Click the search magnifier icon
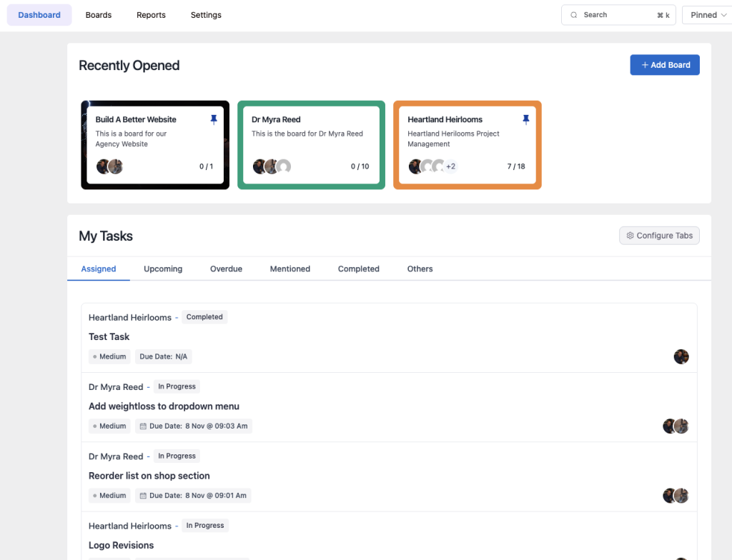This screenshot has width=732, height=560. pyautogui.click(x=574, y=15)
